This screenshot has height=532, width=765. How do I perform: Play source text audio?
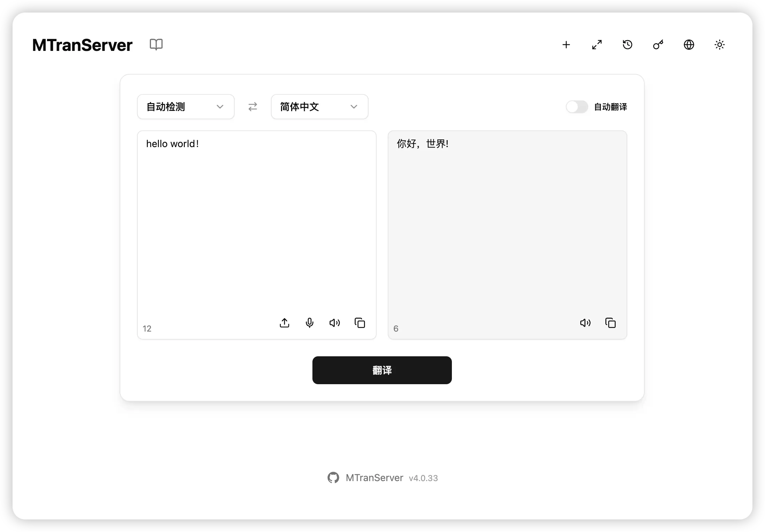[x=335, y=323]
